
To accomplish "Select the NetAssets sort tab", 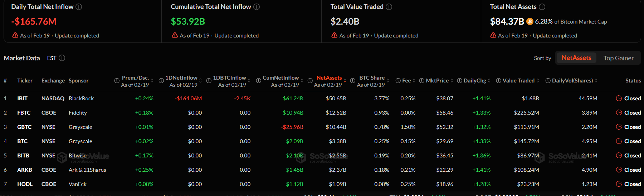I will click(576, 58).
